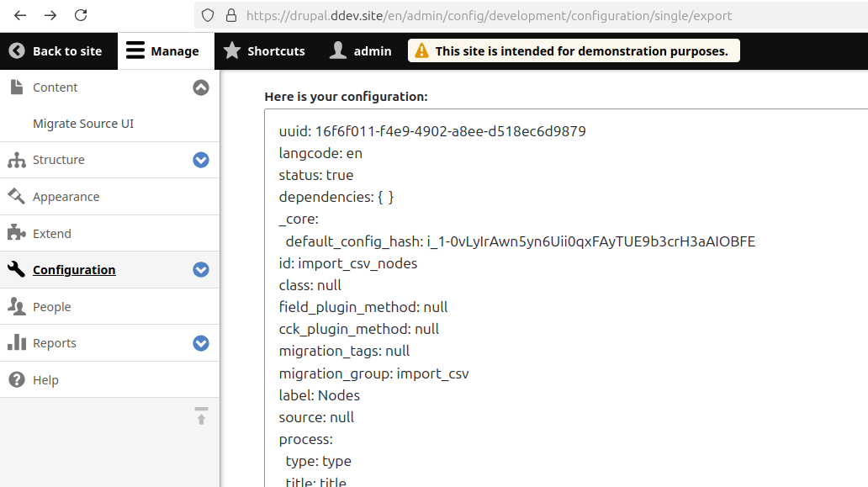Click the warning triangle in demonstration banner
868x487 pixels.
(421, 50)
